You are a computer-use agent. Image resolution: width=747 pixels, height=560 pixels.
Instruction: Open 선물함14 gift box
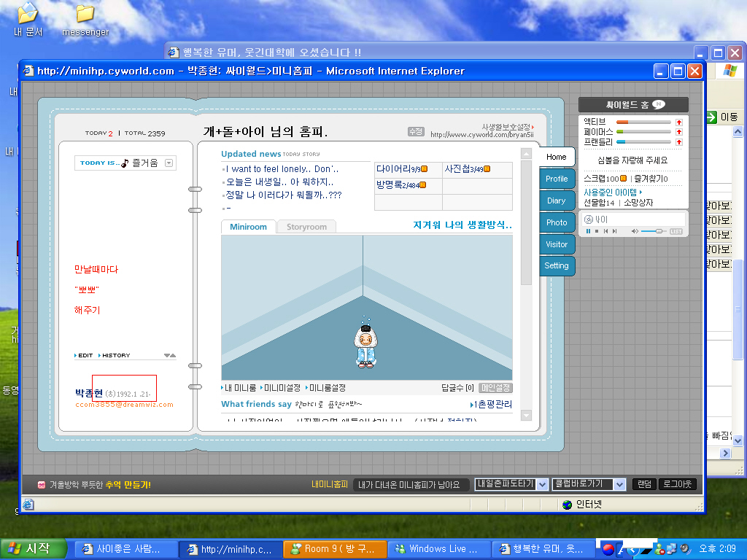(x=599, y=203)
